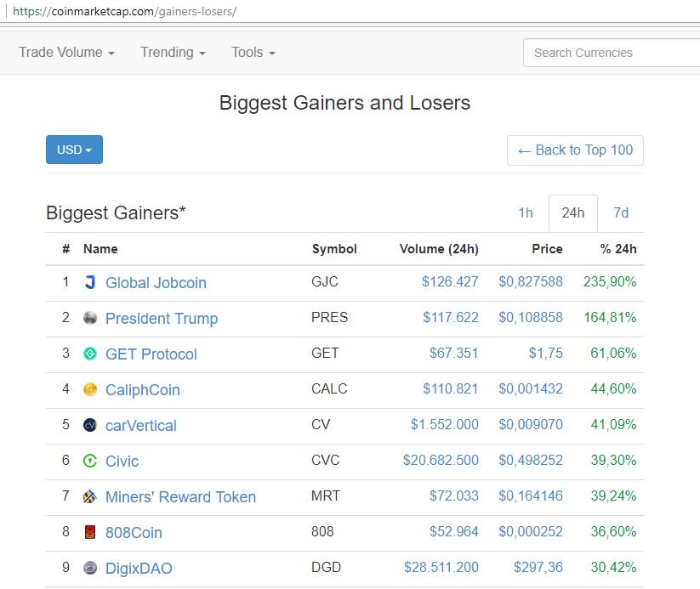
Task: Click the 808Coin red icon
Action: click(90, 532)
